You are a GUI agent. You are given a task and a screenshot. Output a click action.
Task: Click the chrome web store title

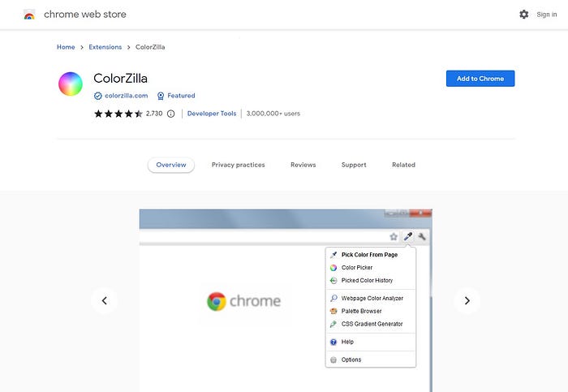[85, 15]
